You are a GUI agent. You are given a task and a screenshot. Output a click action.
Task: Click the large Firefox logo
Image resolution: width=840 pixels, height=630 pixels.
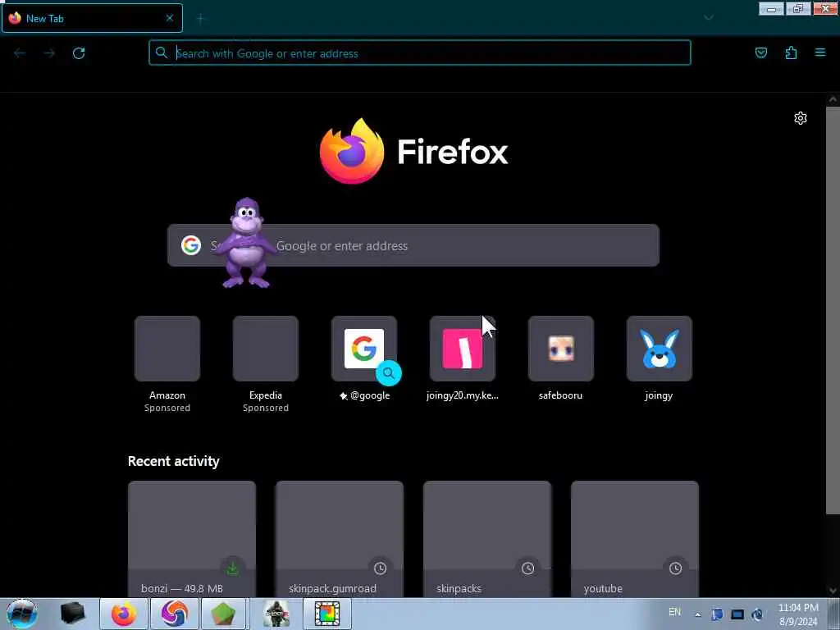[351, 151]
